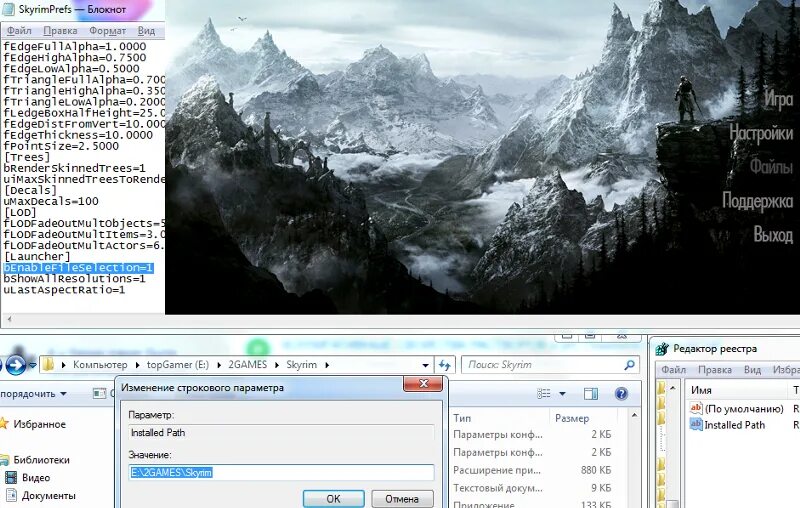
Task: Open the Формат menu in Notepad
Action: 107,31
